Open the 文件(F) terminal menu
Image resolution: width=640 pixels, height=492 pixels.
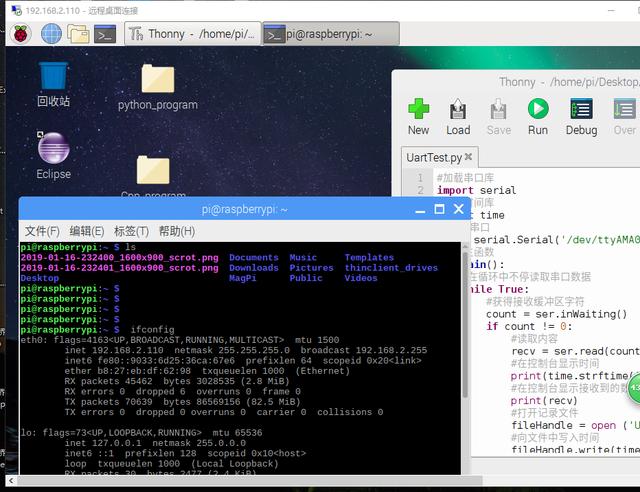coord(42,232)
